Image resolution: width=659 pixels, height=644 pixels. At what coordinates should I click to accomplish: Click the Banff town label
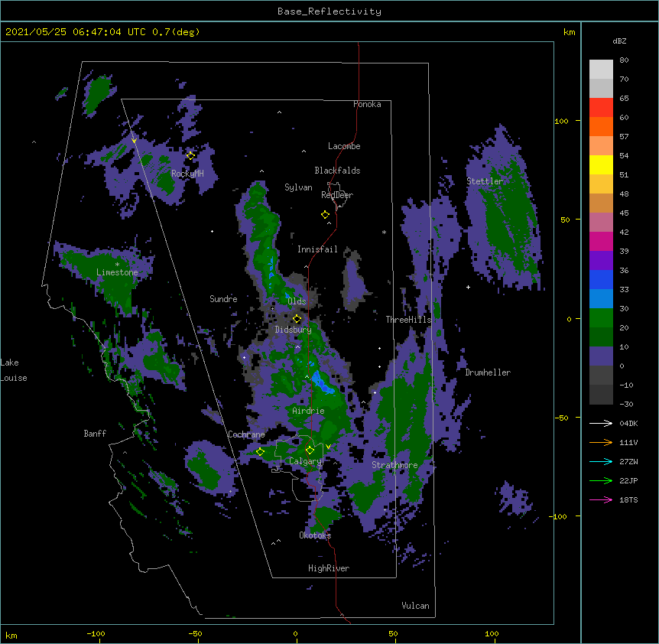coord(95,434)
